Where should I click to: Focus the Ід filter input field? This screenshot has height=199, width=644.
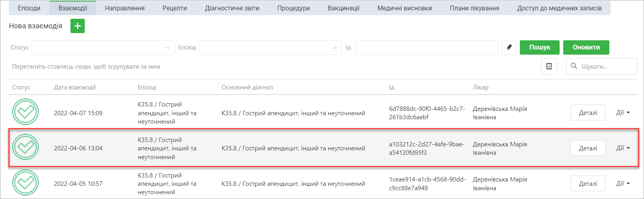pos(427,47)
